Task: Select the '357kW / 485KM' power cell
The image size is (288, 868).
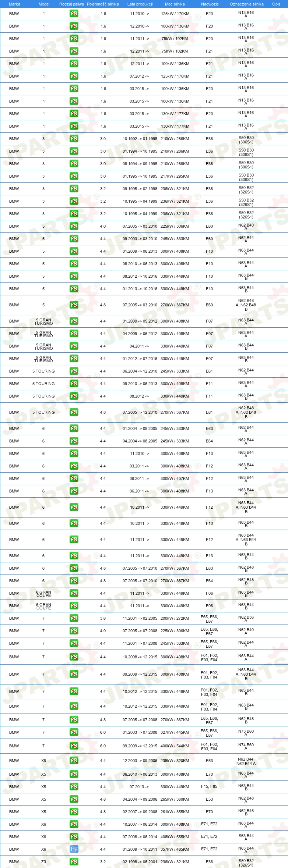Action: click(x=175, y=849)
